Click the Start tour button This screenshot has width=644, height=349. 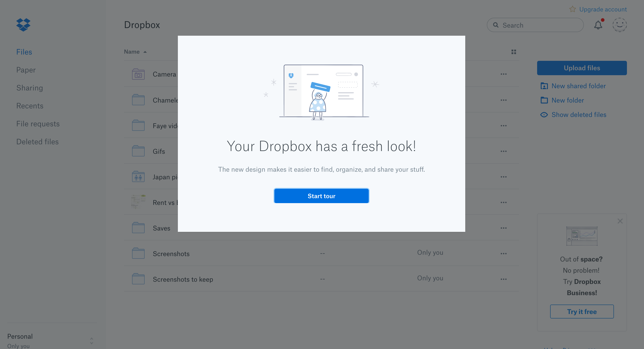coord(322,196)
